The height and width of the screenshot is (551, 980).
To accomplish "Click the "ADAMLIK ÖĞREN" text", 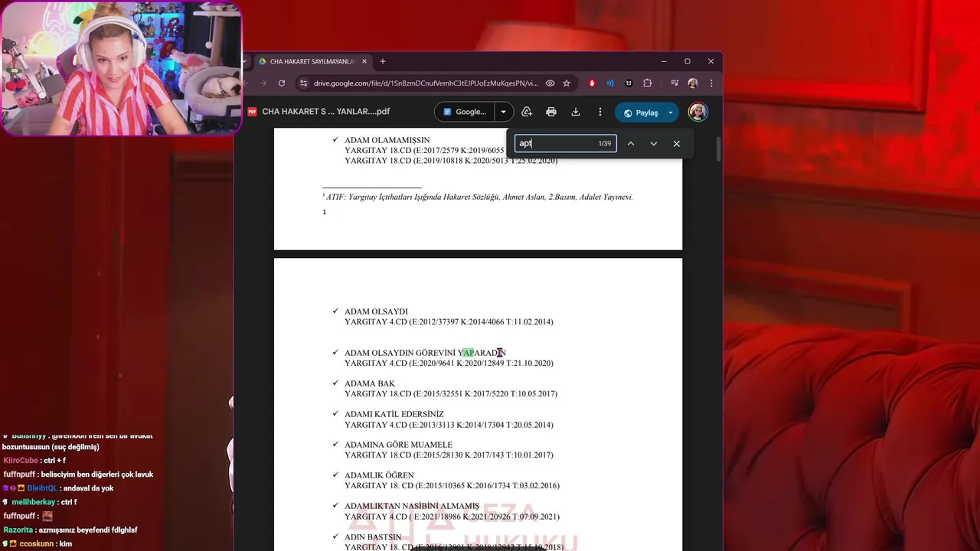I will click(379, 475).
